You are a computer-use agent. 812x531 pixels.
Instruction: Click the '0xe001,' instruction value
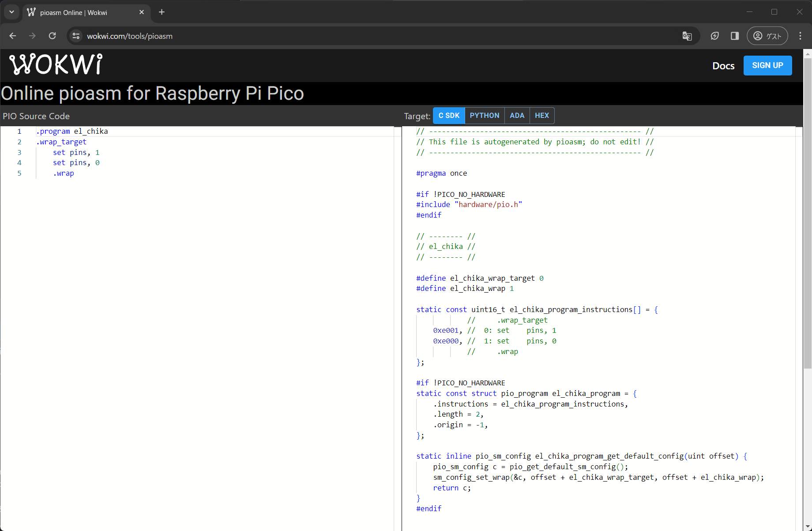click(x=448, y=330)
